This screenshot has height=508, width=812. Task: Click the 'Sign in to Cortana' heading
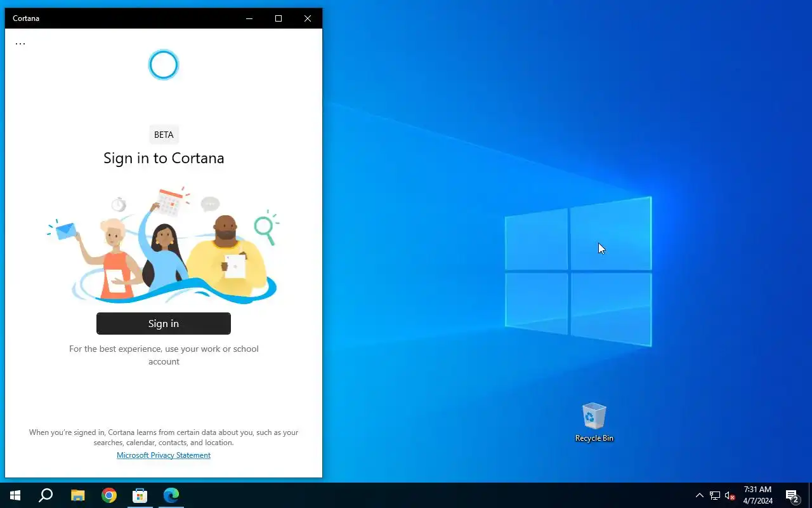pyautogui.click(x=164, y=158)
